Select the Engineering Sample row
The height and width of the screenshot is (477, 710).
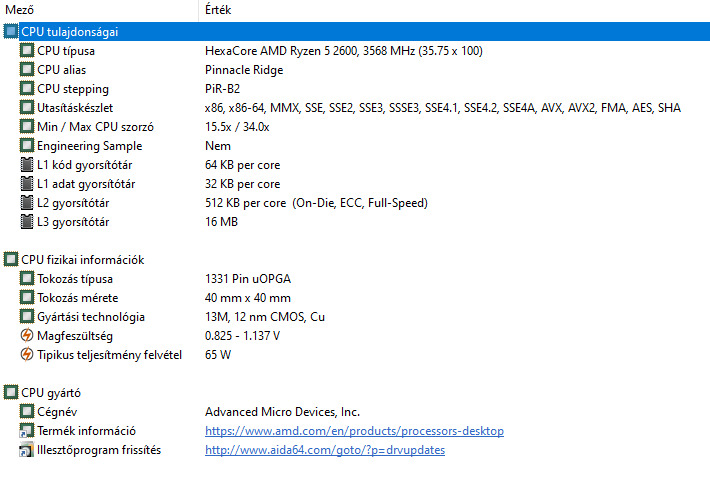(89, 146)
